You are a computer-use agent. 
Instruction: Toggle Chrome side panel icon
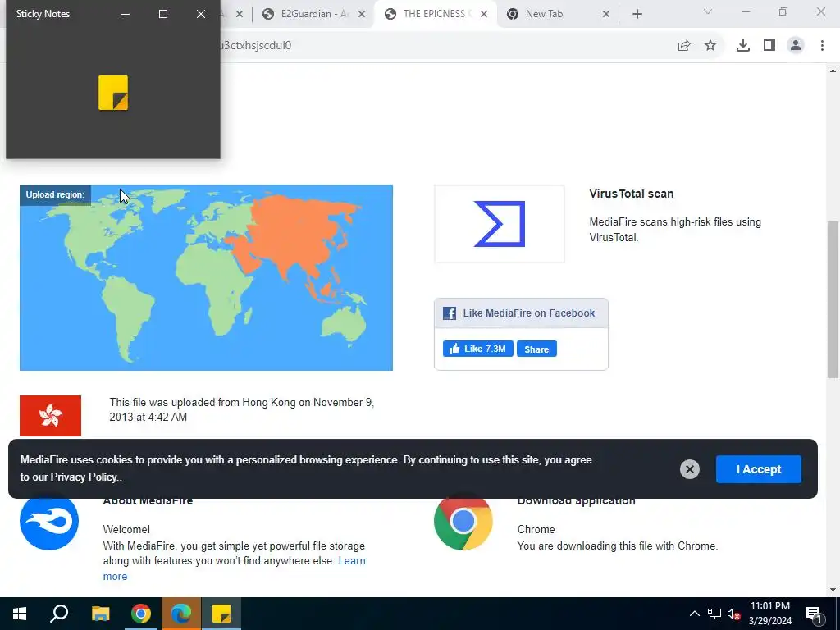click(x=769, y=46)
